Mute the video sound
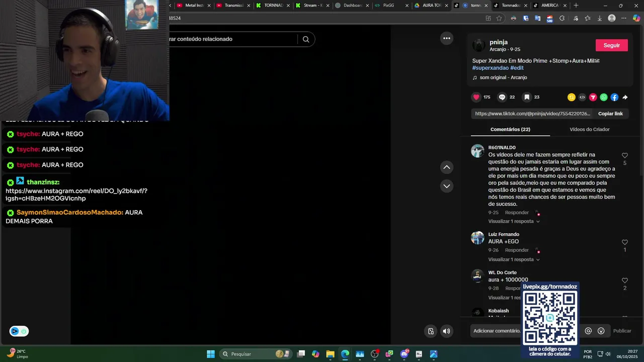 pos(446,331)
